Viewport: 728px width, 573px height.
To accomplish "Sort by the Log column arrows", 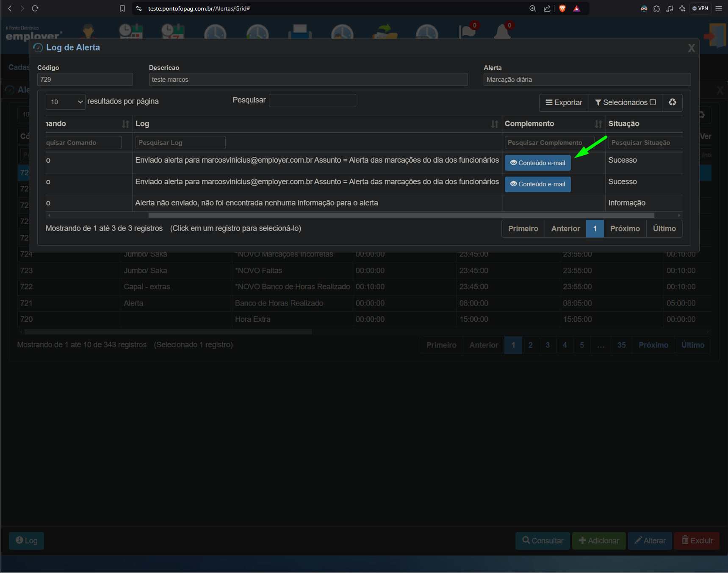I will (x=495, y=124).
